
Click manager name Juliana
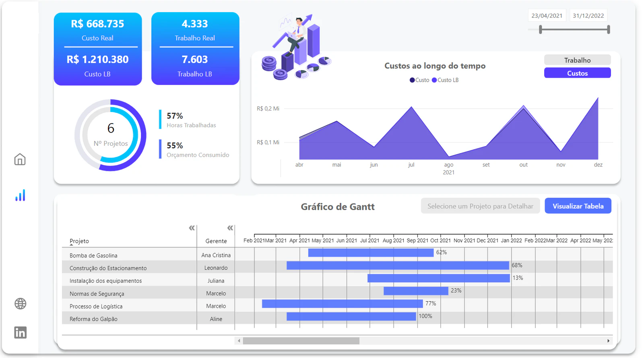[x=216, y=281]
